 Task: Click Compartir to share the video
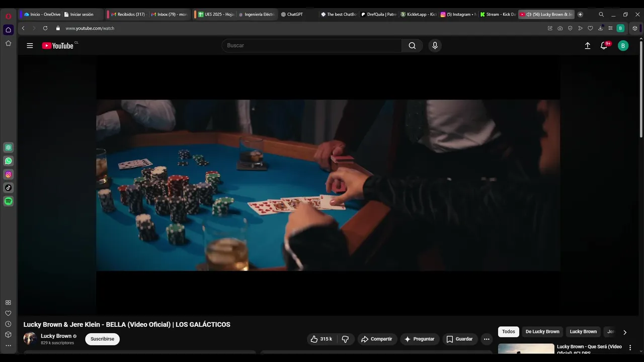pos(377,339)
